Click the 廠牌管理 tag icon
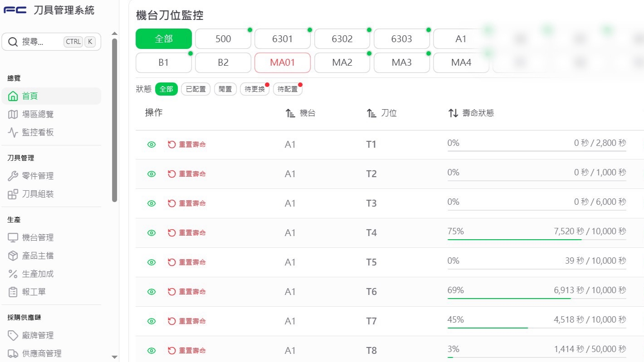Viewport: 644px width, 362px height. [13, 335]
